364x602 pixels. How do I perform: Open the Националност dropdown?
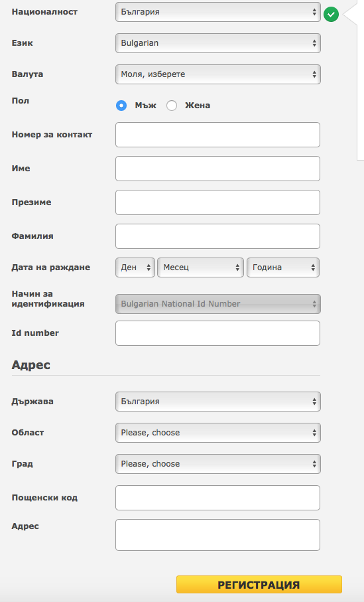click(218, 12)
